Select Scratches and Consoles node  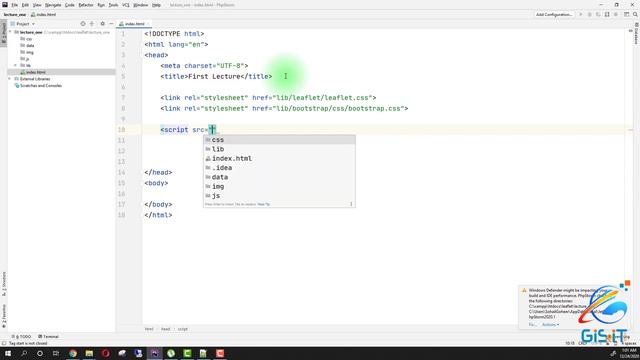[x=38, y=86]
